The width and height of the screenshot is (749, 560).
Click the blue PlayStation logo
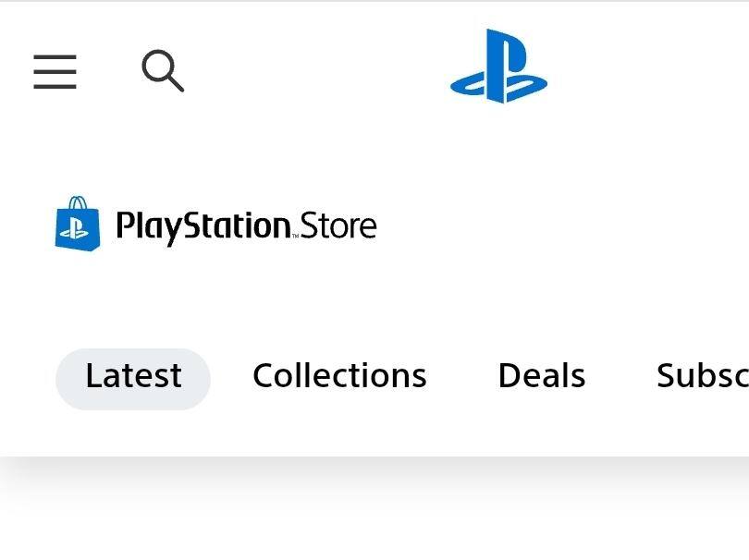498,67
